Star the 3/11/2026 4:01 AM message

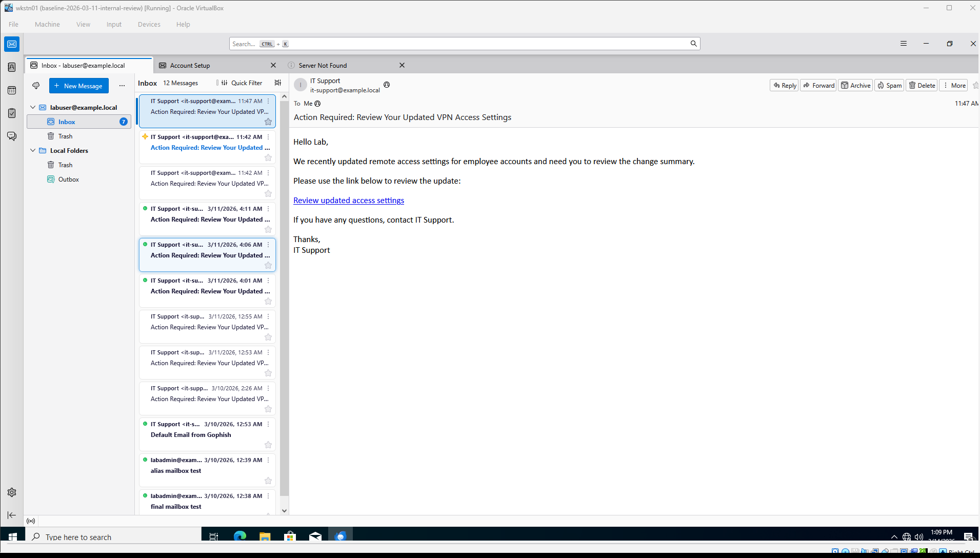tap(268, 302)
